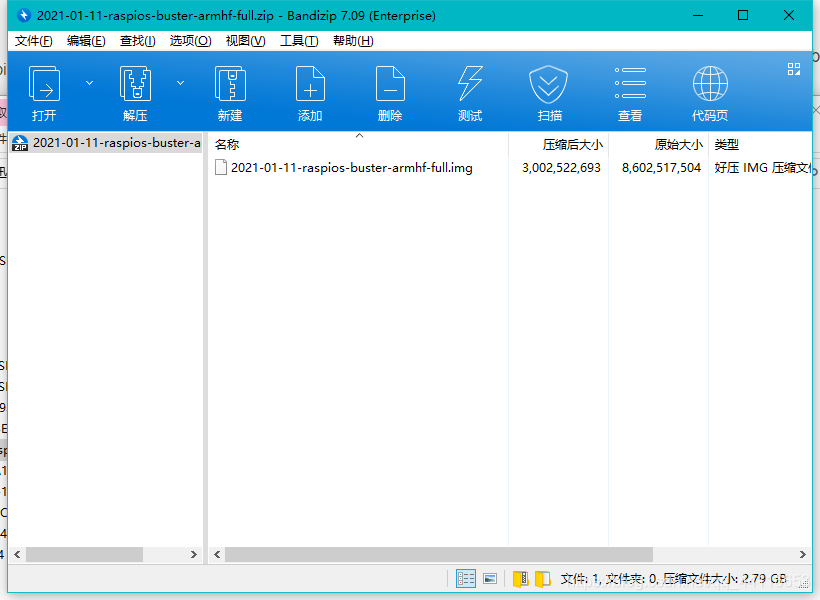820x600 pixels.
Task: Click the yellow zipped folder status icon
Action: click(x=520, y=579)
